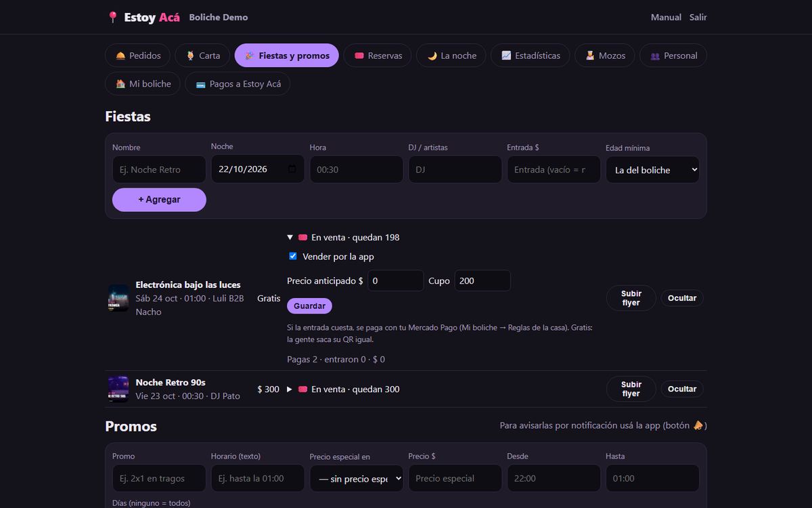Hide the Noche Retro 90s party
The height and width of the screenshot is (508, 812).
(x=682, y=389)
